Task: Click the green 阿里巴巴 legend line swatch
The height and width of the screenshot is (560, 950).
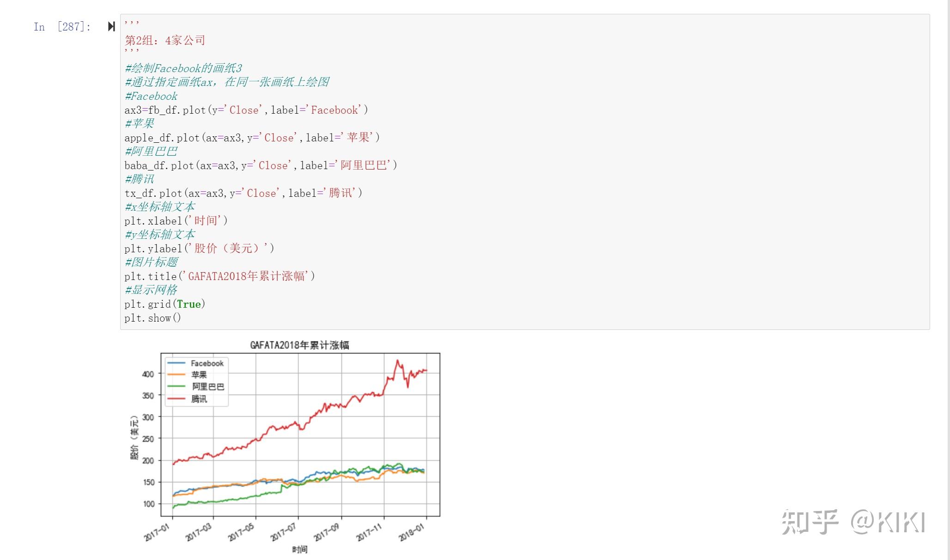Action: click(x=176, y=386)
